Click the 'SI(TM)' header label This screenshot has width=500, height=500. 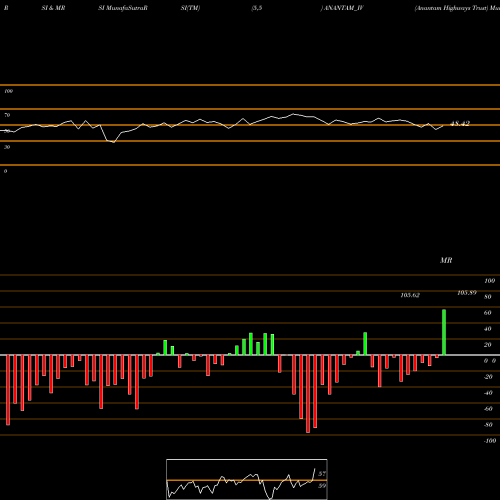click(190, 8)
